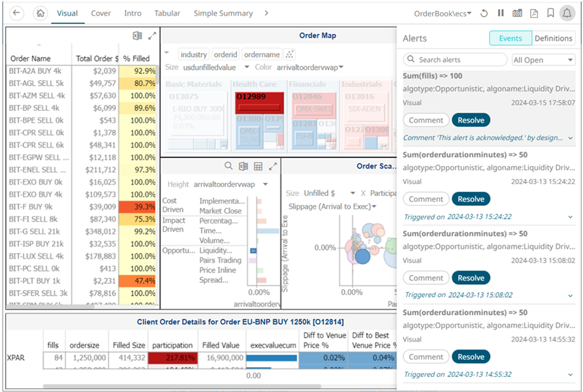Click the refresh data icon
The width and height of the screenshot is (583, 392).
point(484,13)
